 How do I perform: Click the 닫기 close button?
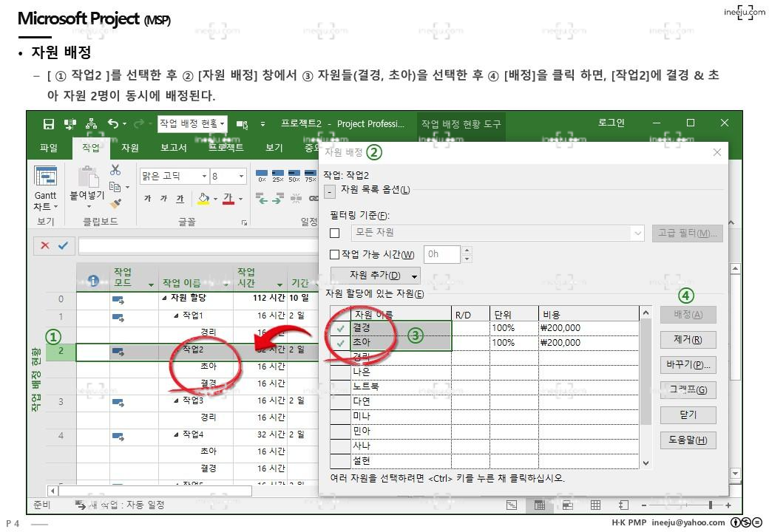688,415
